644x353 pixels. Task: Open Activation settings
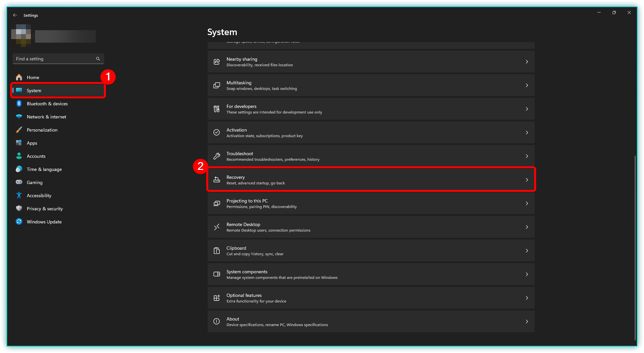371,133
